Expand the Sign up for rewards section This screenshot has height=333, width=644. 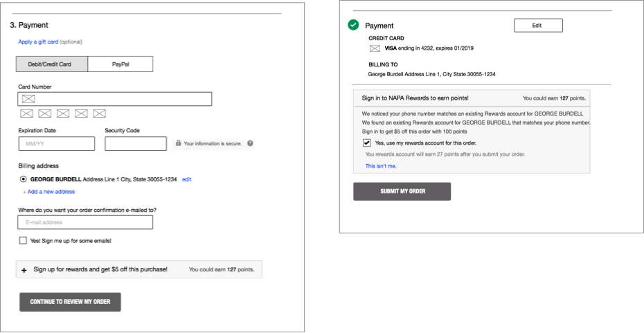(x=24, y=270)
